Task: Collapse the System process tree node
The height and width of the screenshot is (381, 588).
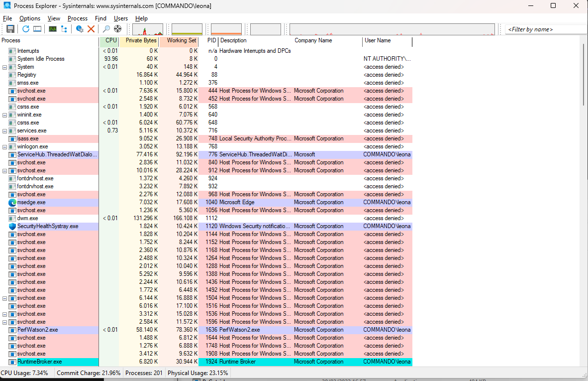Action: [x=5, y=67]
